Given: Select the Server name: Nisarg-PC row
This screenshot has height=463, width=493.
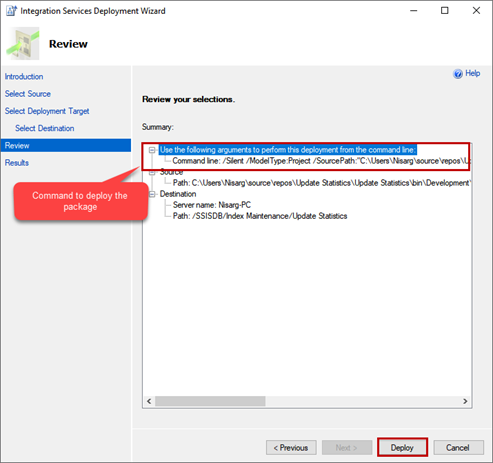Looking at the screenshot, I should [x=212, y=205].
